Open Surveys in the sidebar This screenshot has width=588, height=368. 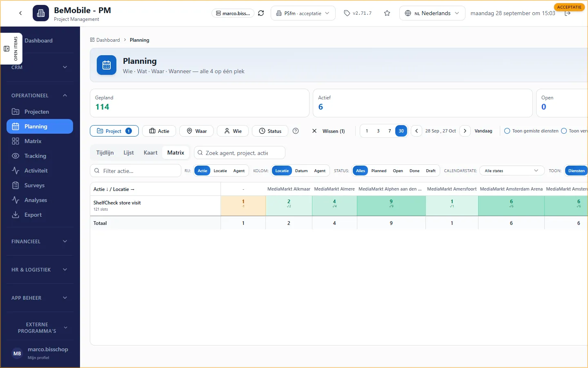tap(40, 185)
